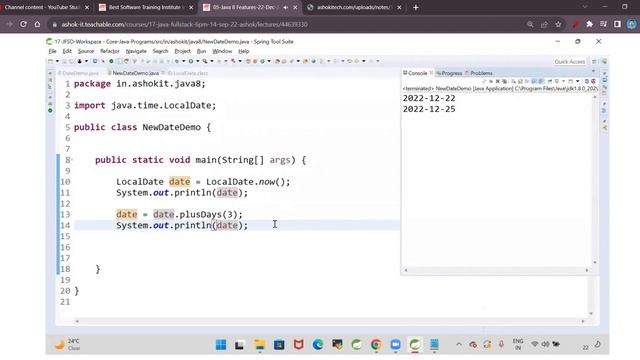The image size is (640, 360).
Task: Toggle Show Console When Standard Error Changes
Action: coord(541,81)
